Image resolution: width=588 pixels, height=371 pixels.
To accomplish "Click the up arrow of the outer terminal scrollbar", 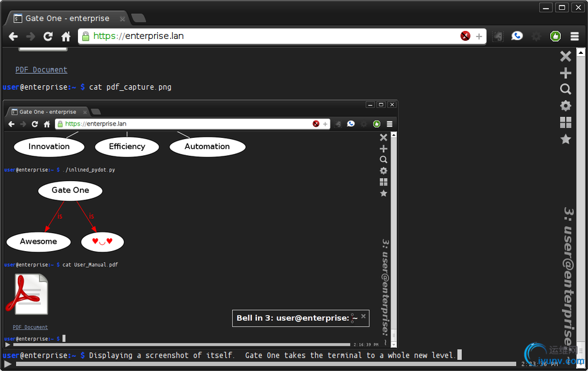I will 581,53.
